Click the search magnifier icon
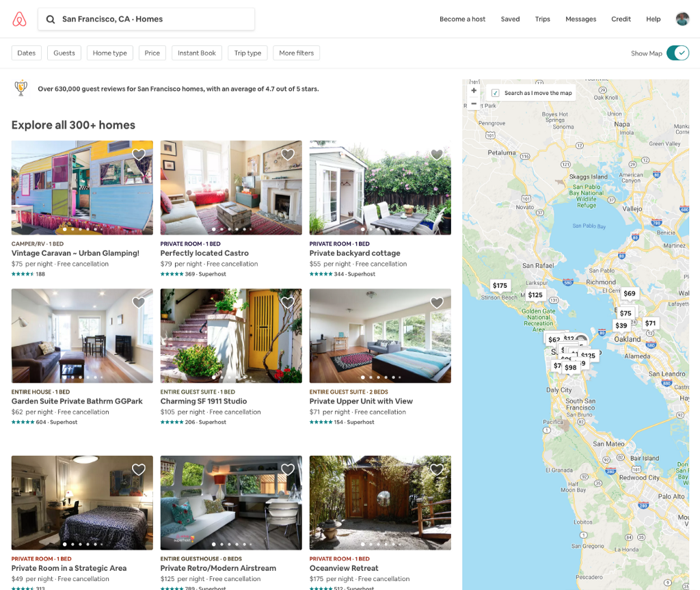Viewport: 700px width, 590px height. (x=51, y=19)
